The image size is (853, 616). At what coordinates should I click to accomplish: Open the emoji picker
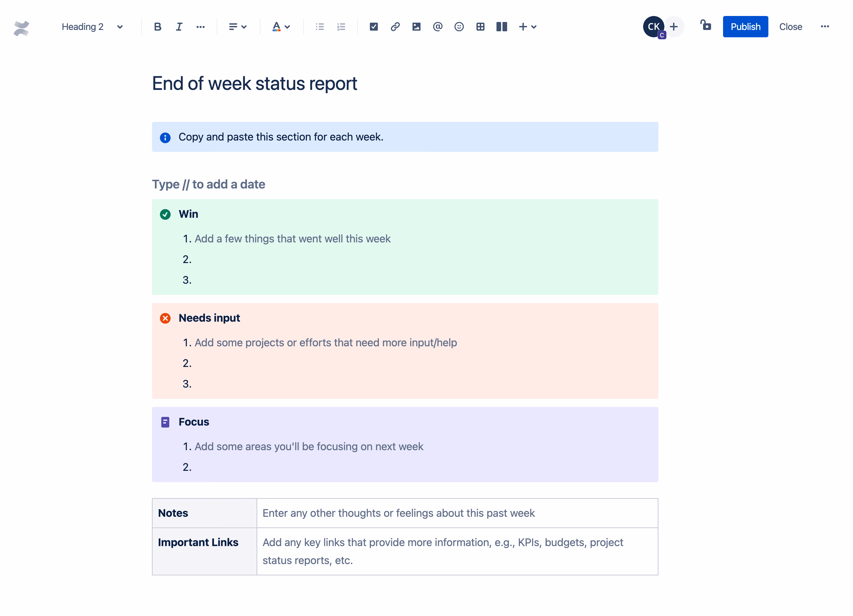point(459,27)
